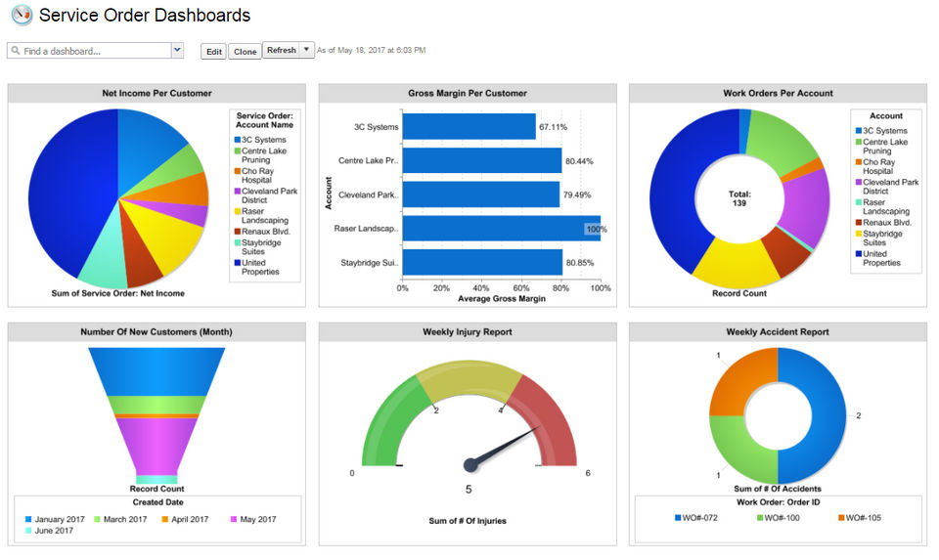Open the Work Orders Per Account panel header
The width and height of the screenshot is (939, 560).
tap(778, 94)
